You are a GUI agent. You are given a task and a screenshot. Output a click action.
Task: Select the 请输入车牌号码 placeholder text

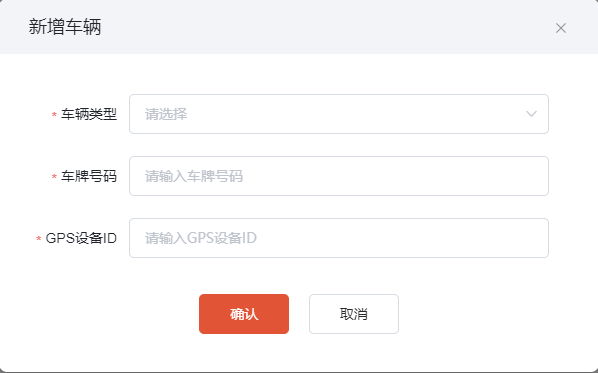tap(194, 176)
